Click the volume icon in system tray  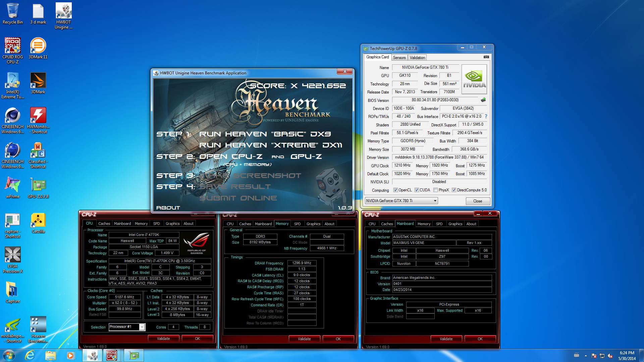610,356
